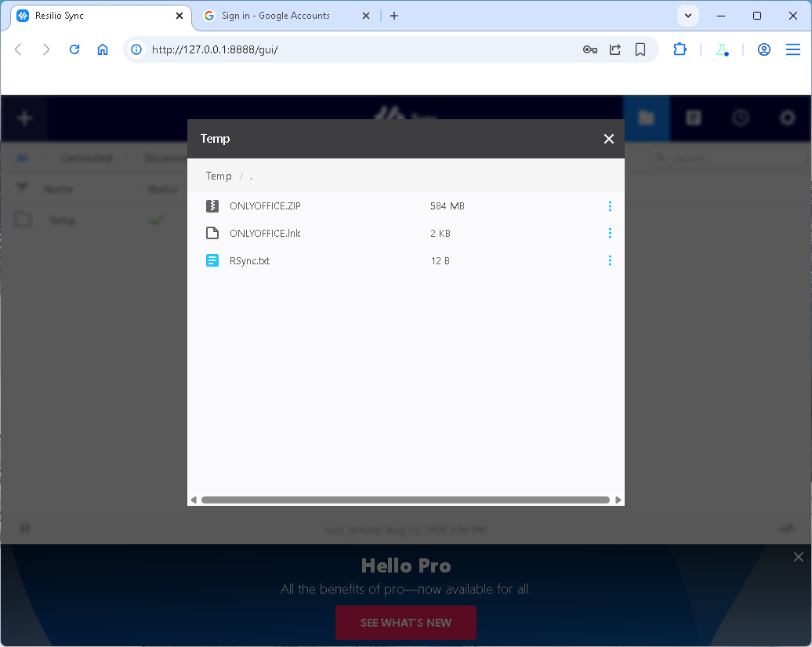This screenshot has width=812, height=647.
Task: Bookmark this page
Action: tap(640, 49)
